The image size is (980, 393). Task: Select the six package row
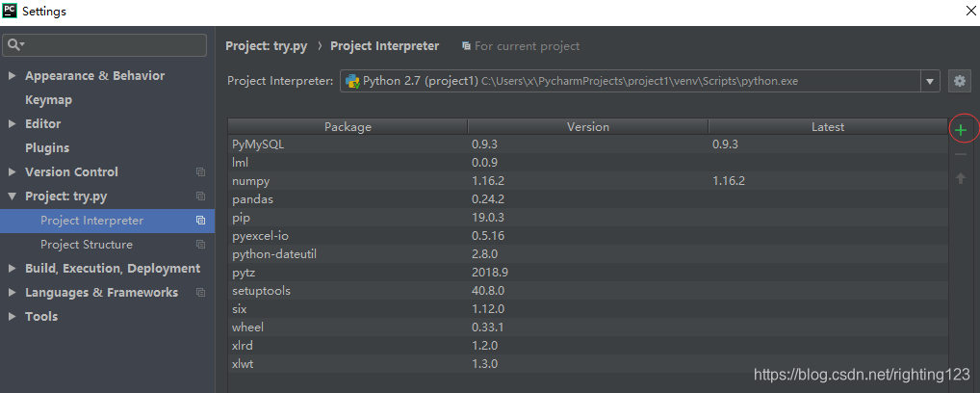pos(587,309)
